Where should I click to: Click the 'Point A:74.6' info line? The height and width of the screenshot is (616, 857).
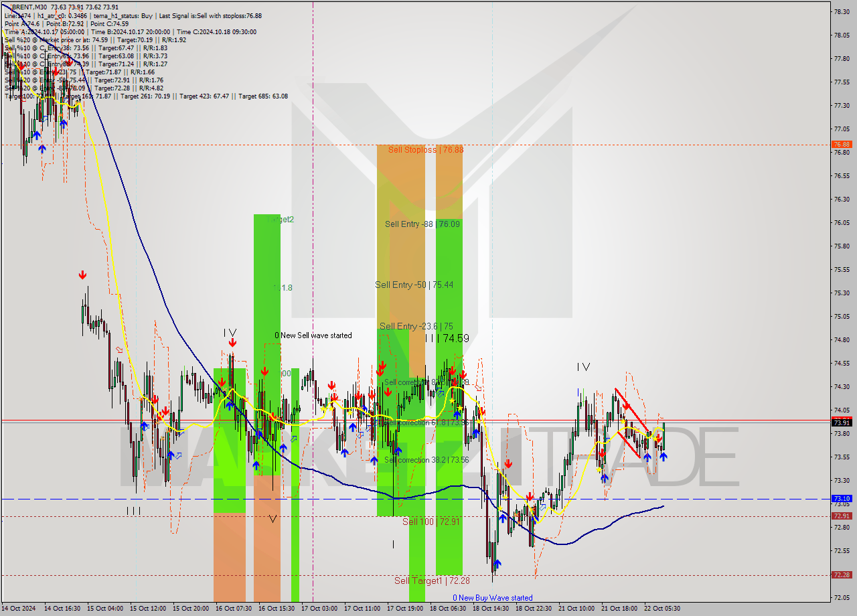pyautogui.click(x=22, y=23)
